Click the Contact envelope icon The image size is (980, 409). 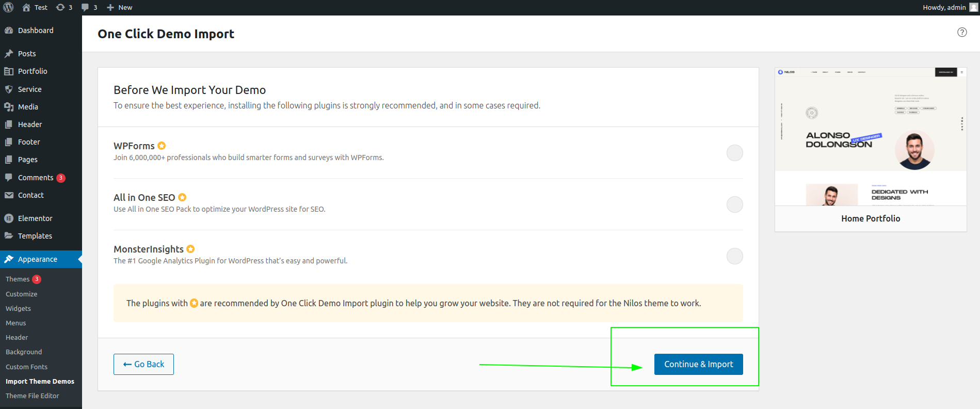tap(9, 195)
